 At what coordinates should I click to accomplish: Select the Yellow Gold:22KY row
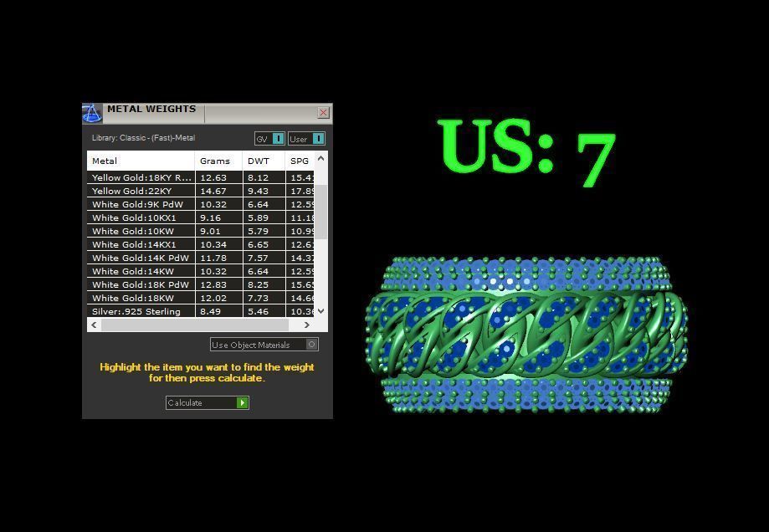pos(201,191)
